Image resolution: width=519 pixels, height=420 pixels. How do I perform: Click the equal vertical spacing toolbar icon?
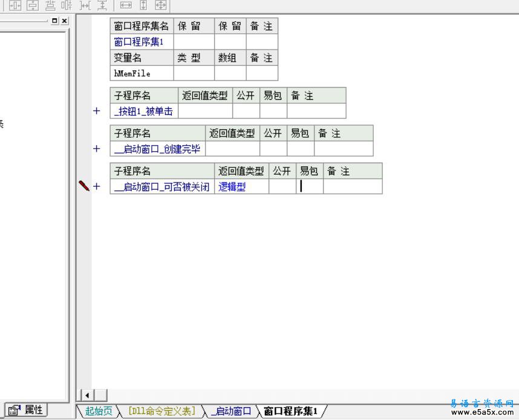[x=102, y=5]
